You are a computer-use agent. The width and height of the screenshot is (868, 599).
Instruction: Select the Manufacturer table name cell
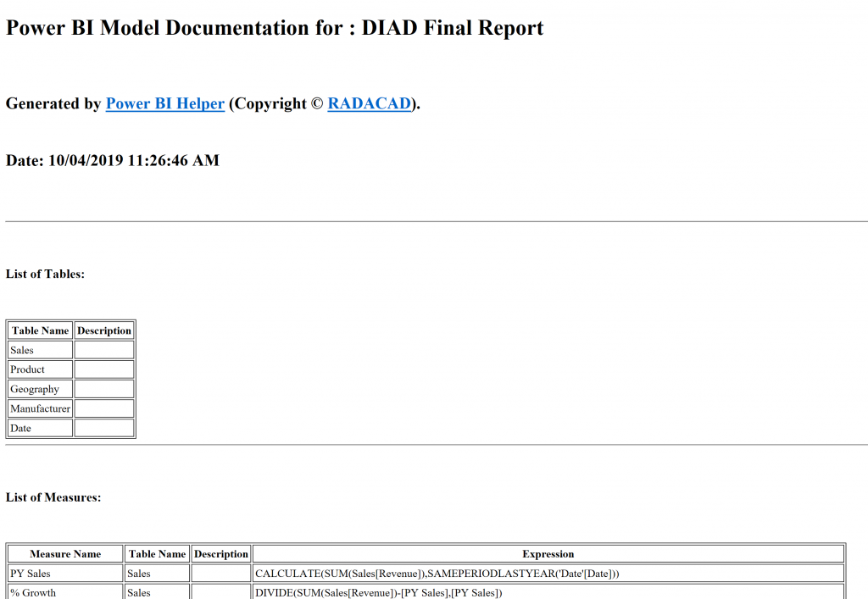[40, 408]
